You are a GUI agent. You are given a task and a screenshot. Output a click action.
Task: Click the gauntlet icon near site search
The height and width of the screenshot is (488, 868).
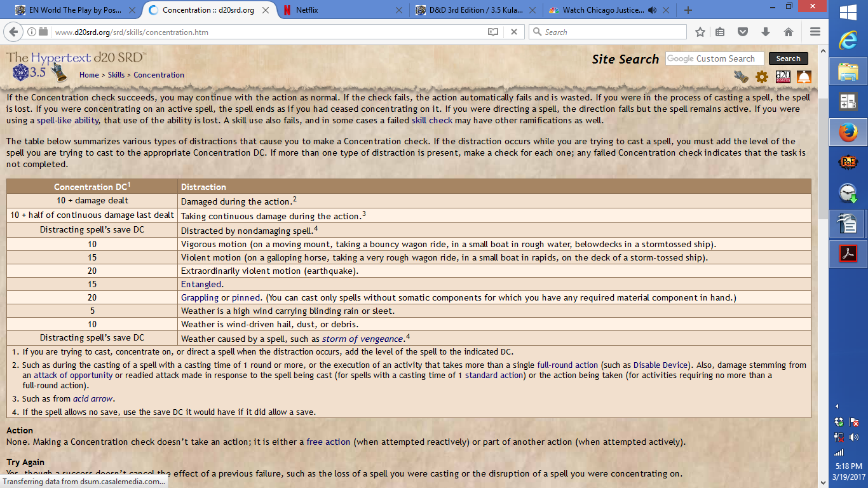[741, 77]
